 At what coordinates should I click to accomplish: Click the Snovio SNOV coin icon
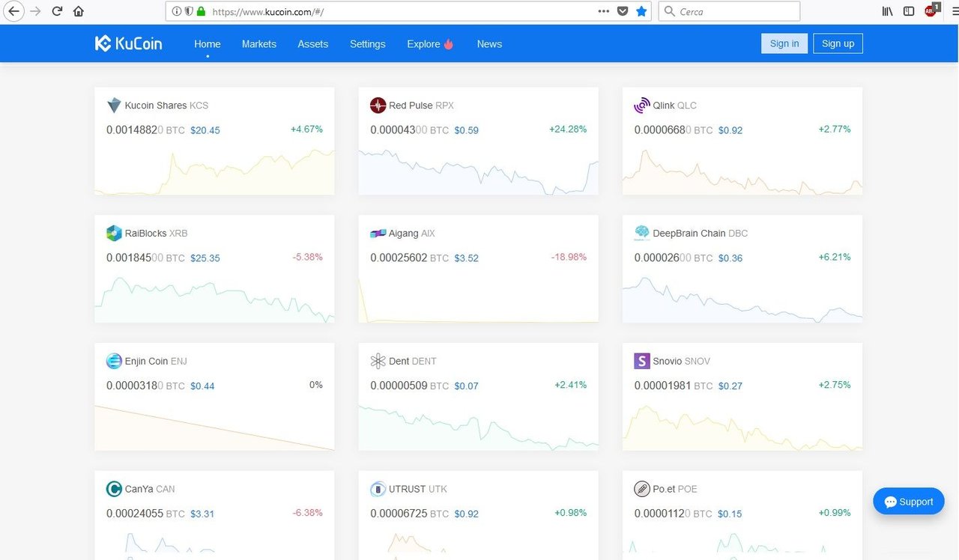coord(641,362)
